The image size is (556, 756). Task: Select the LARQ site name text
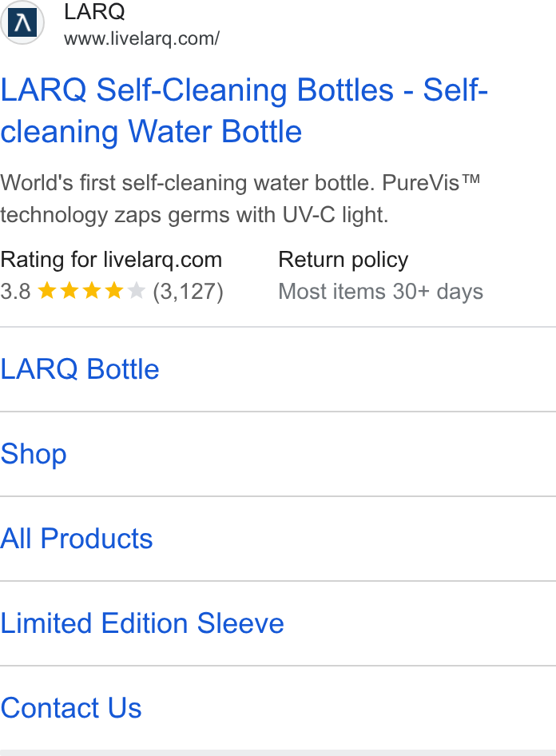94,11
